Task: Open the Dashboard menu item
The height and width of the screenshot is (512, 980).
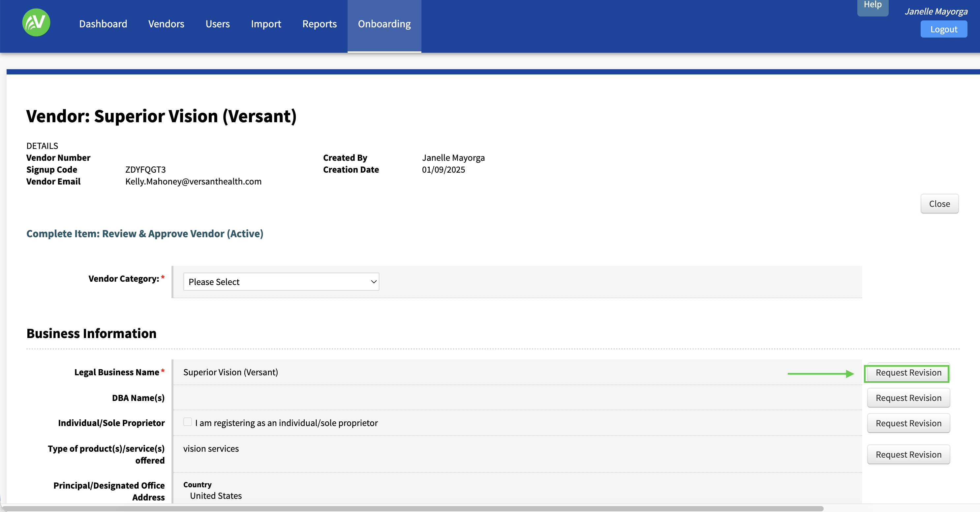Action: [103, 24]
